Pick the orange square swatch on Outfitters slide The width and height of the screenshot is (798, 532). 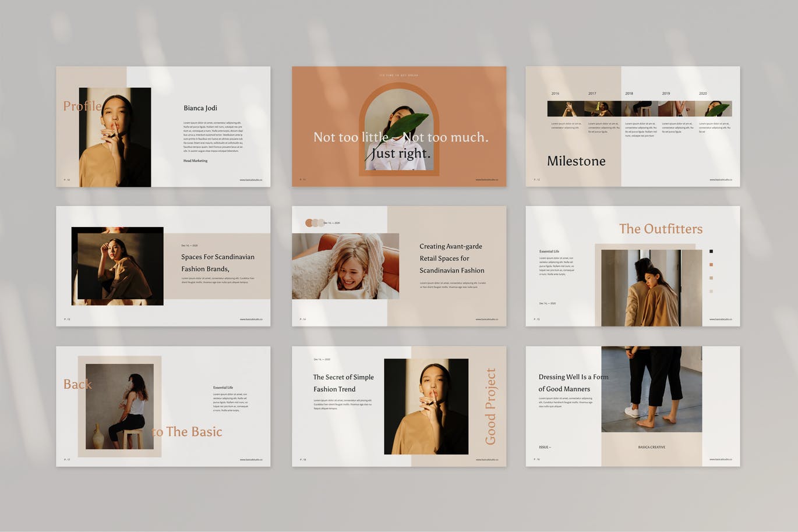pyautogui.click(x=711, y=265)
